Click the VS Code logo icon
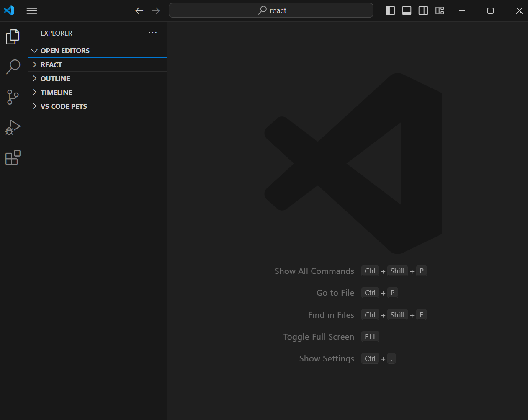Image resolution: width=528 pixels, height=420 pixels. (9, 10)
